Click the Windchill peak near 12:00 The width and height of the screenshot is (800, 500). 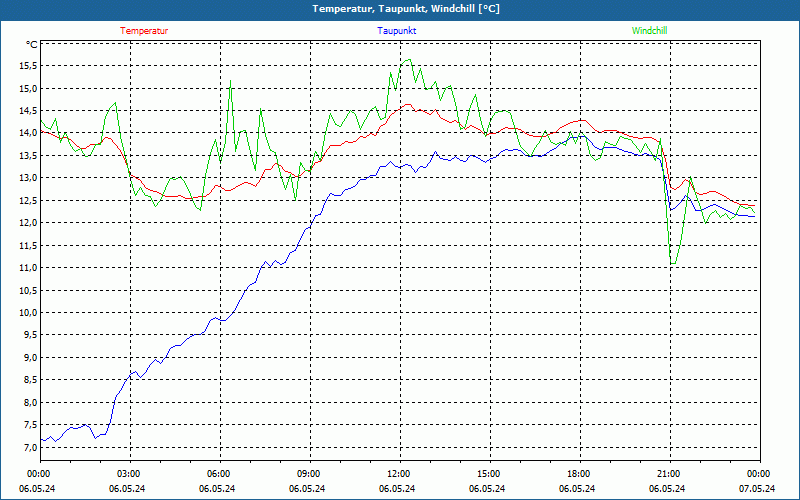[x=408, y=60]
